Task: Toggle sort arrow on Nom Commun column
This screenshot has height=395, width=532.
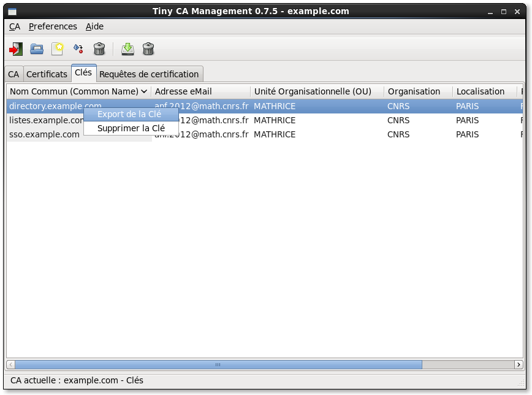Action: tap(144, 91)
